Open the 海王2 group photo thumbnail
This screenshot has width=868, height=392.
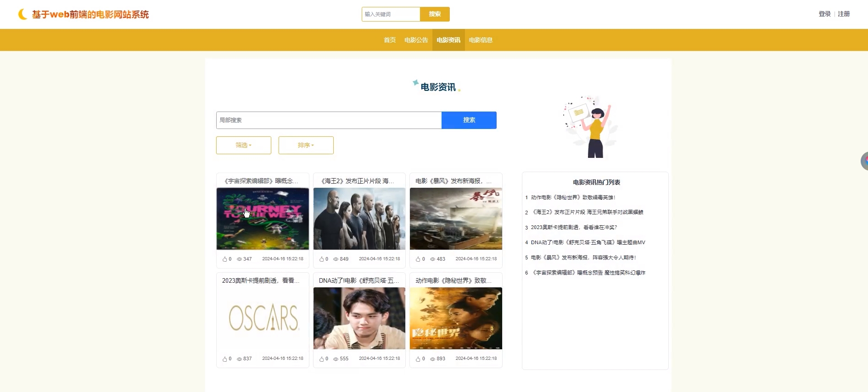click(x=359, y=219)
